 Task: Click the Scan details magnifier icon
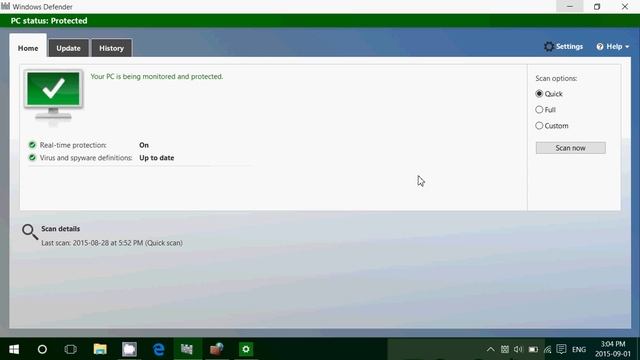point(30,232)
